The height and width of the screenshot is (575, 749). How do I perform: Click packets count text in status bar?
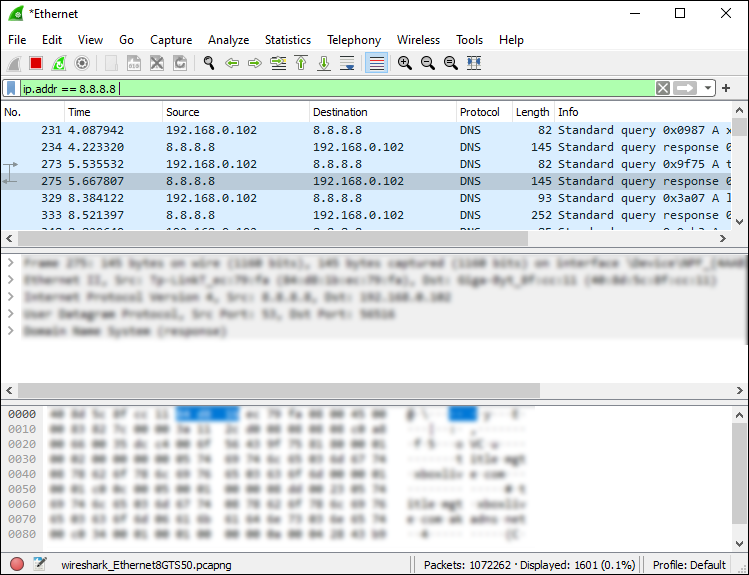click(x=529, y=564)
